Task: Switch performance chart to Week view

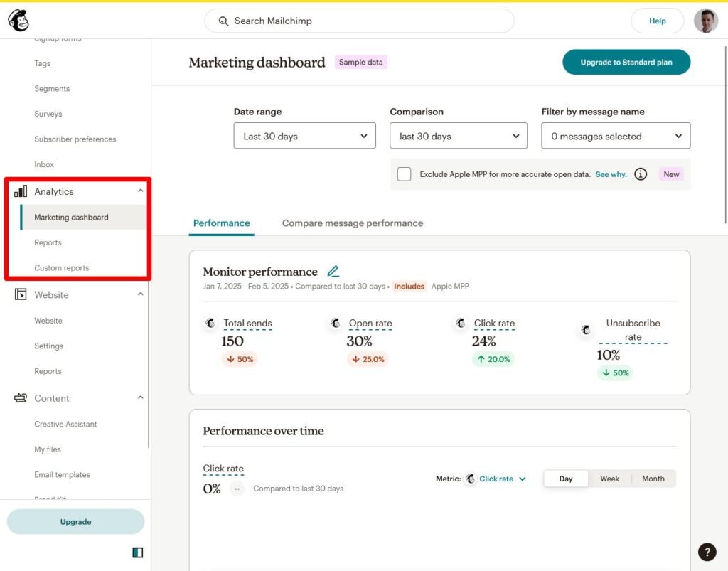Action: pyautogui.click(x=609, y=479)
